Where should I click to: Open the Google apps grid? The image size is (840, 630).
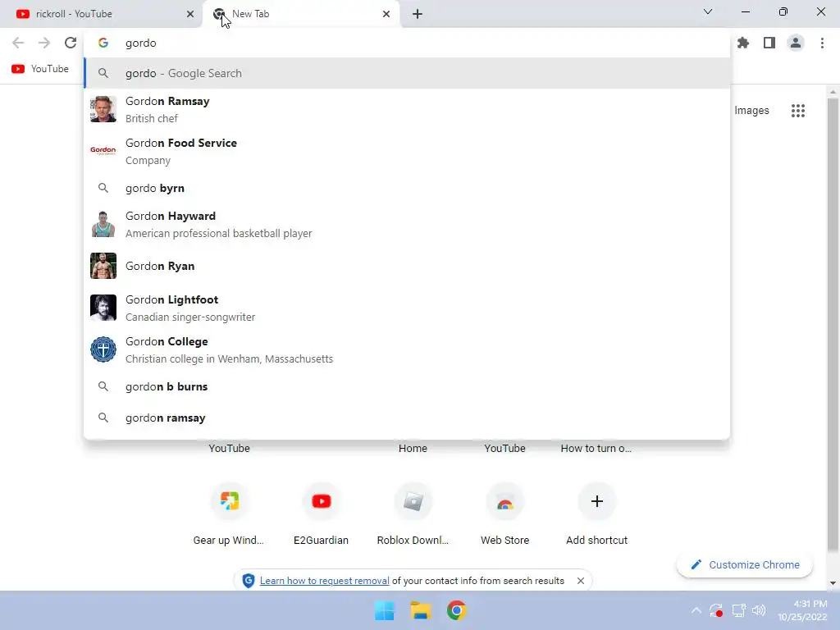(x=798, y=111)
